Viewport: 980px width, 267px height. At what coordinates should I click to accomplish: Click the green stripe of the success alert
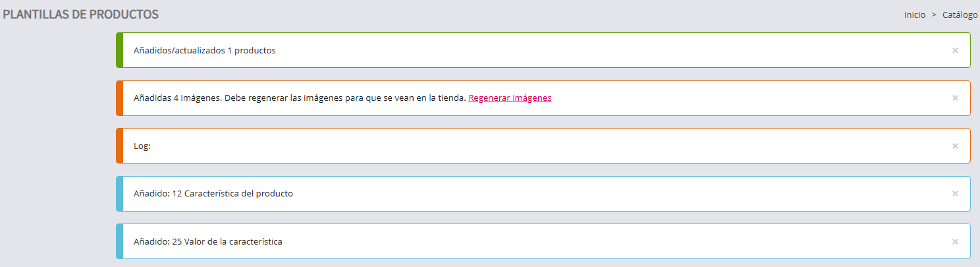pos(119,50)
